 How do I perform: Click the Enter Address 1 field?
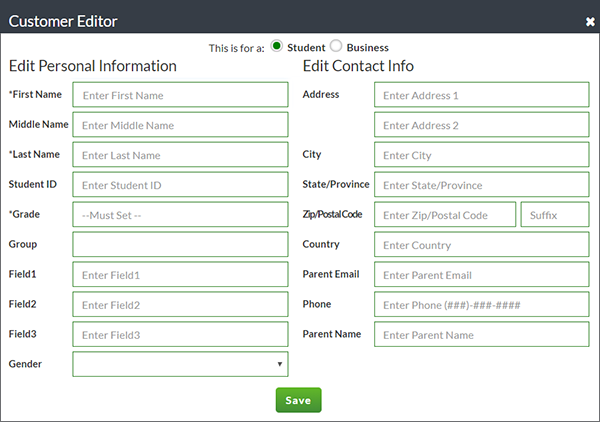coord(481,95)
